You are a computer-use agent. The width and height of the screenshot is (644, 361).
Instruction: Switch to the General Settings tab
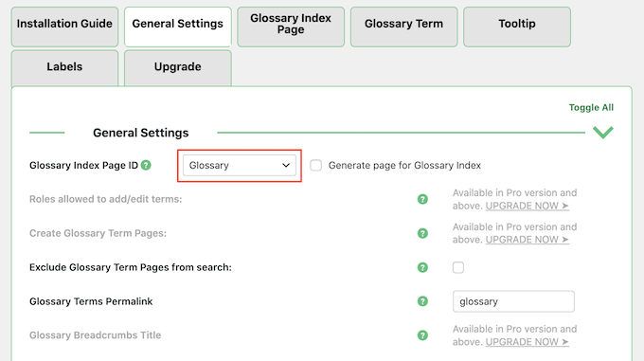pos(177,27)
